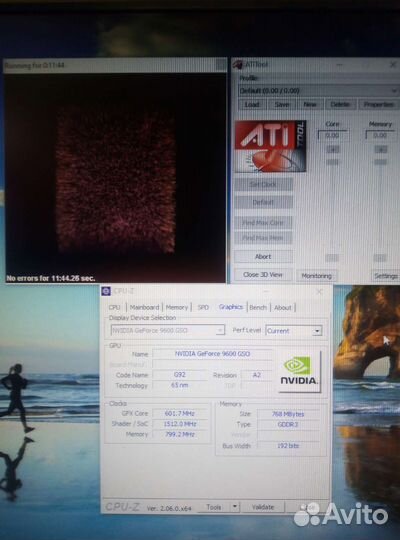Viewport: 400px width, 540px height.
Task: Click the Load profile button
Action: point(252,104)
